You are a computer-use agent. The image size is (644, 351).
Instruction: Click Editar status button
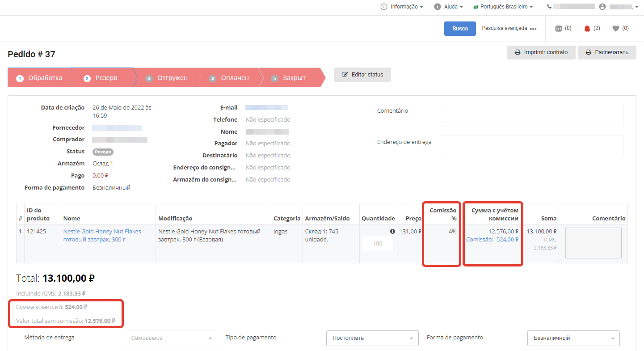click(362, 75)
